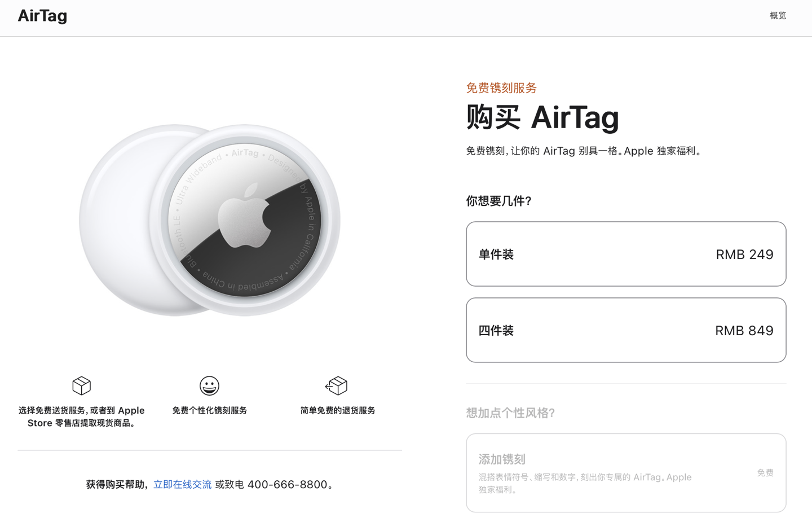Viewport: 812px width, 522px height.
Task: Click the phone number 400-666-8800
Action: [287, 484]
